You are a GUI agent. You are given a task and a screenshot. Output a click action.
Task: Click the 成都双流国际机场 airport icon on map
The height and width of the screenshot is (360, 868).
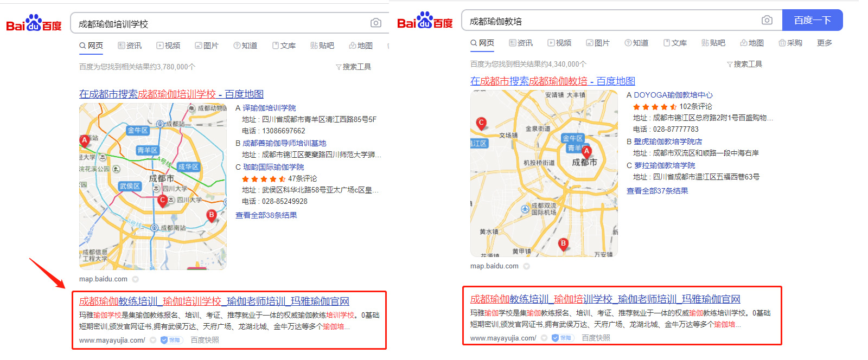coord(525,209)
